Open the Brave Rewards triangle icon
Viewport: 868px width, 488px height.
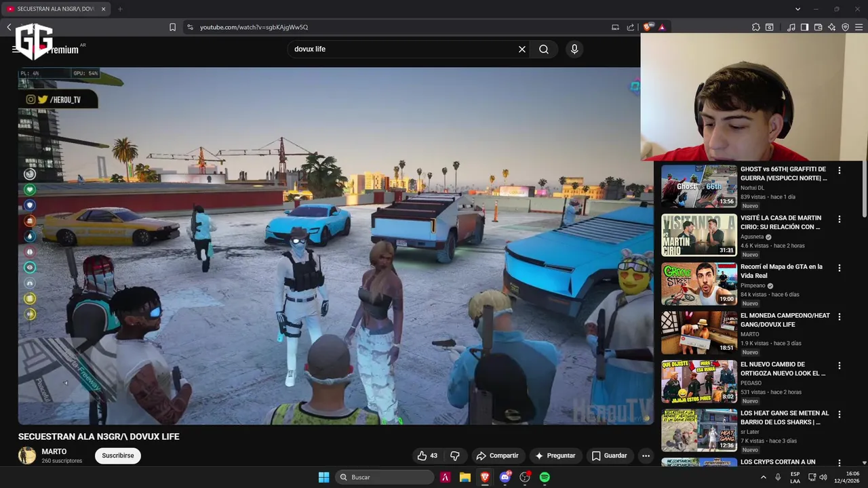click(662, 27)
